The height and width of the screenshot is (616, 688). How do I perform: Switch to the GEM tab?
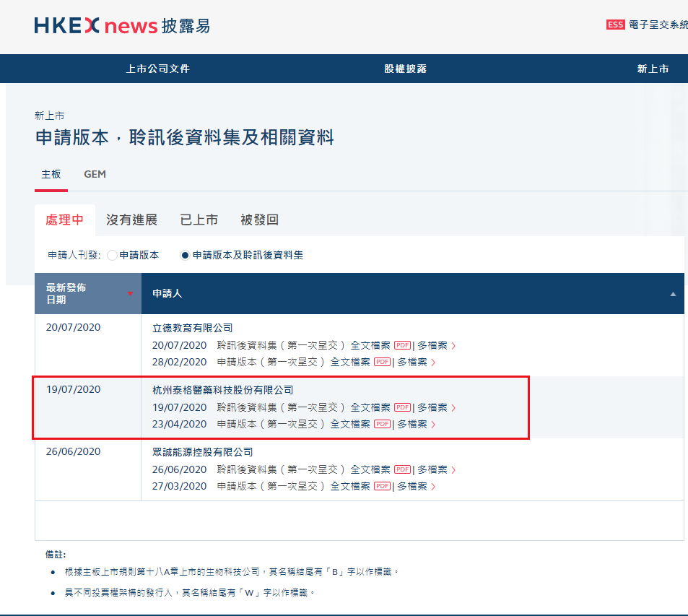point(95,175)
